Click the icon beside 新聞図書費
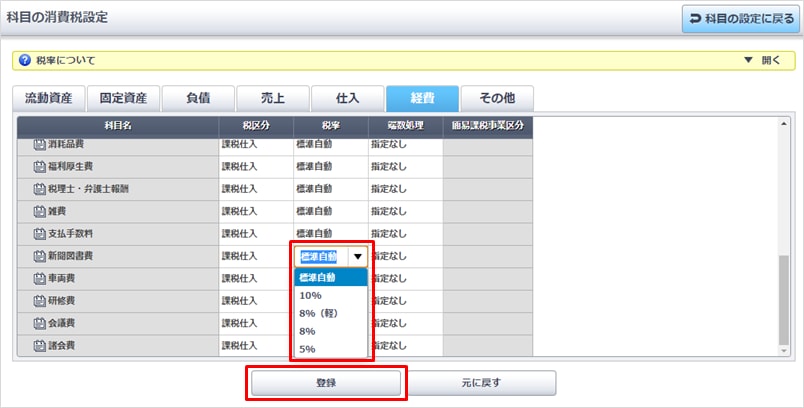The width and height of the screenshot is (804, 408). pos(40,257)
